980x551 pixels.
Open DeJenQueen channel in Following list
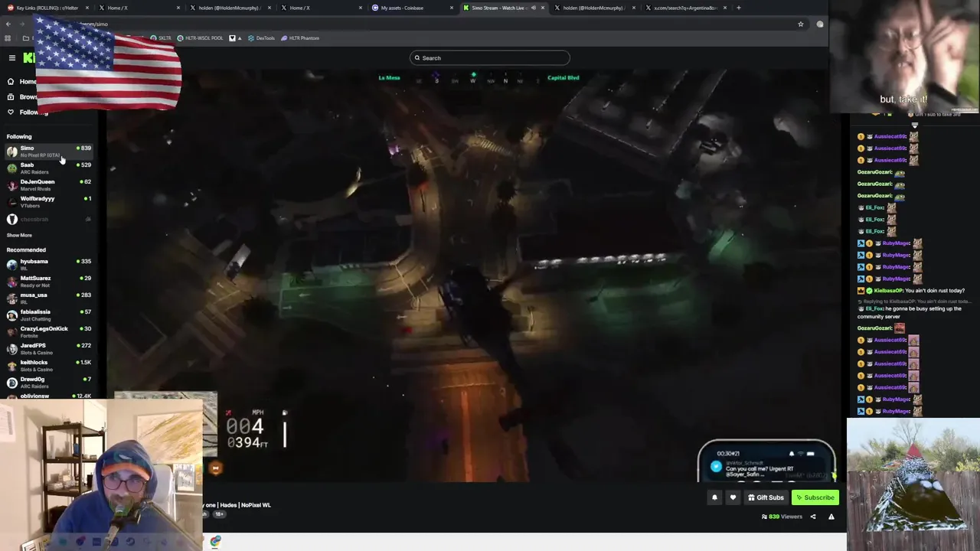tap(47, 185)
